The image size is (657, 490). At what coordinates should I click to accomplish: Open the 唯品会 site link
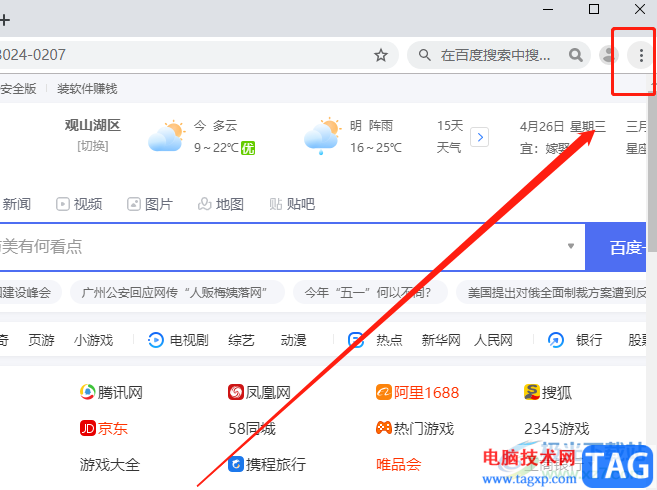pyautogui.click(x=398, y=464)
